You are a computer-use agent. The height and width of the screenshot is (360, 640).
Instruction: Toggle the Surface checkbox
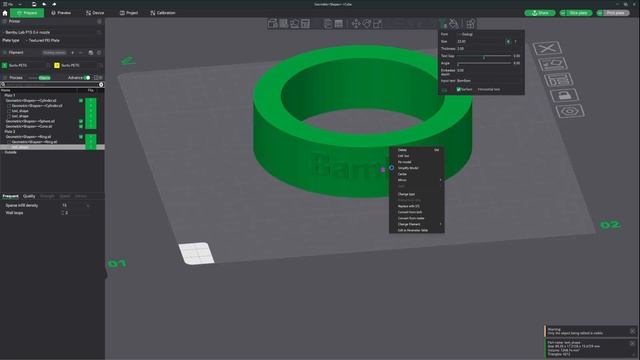(458, 89)
